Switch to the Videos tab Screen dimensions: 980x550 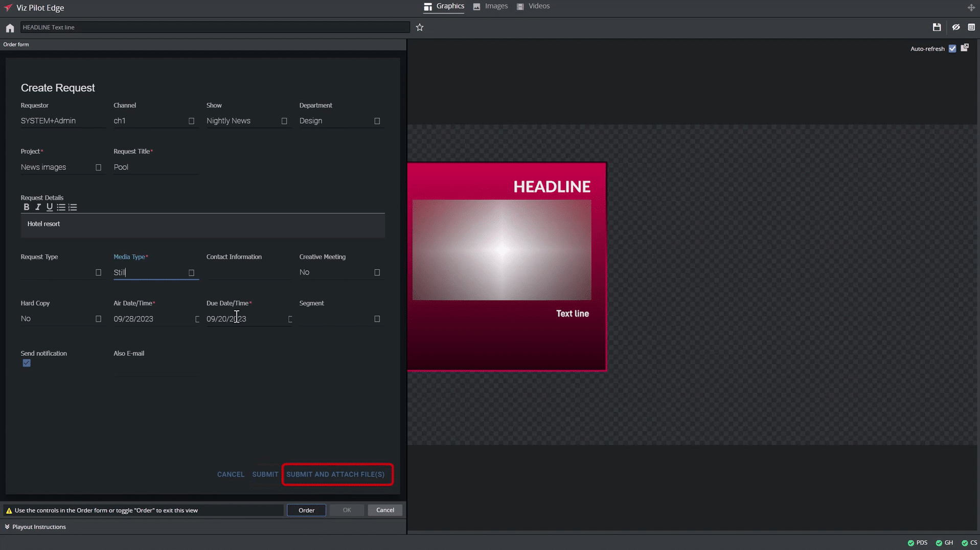[x=533, y=6]
